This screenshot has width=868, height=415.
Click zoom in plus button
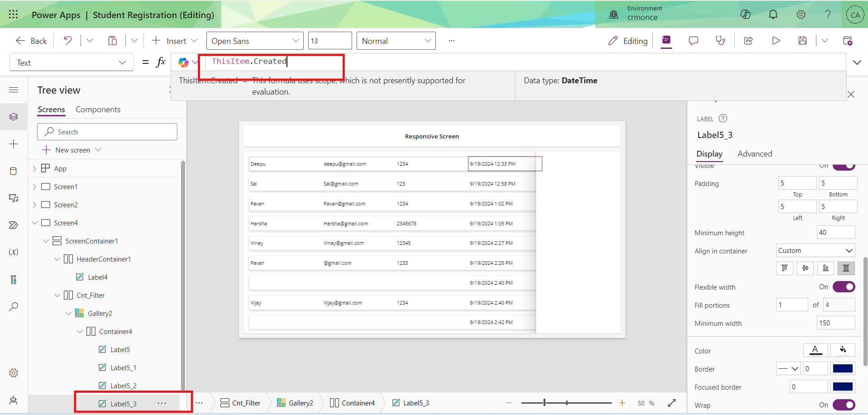[x=622, y=403]
